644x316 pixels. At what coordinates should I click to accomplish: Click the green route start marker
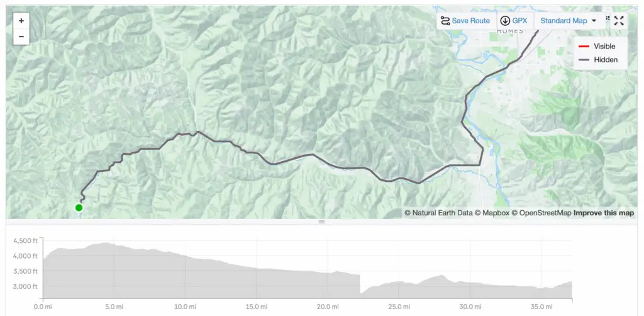79,208
